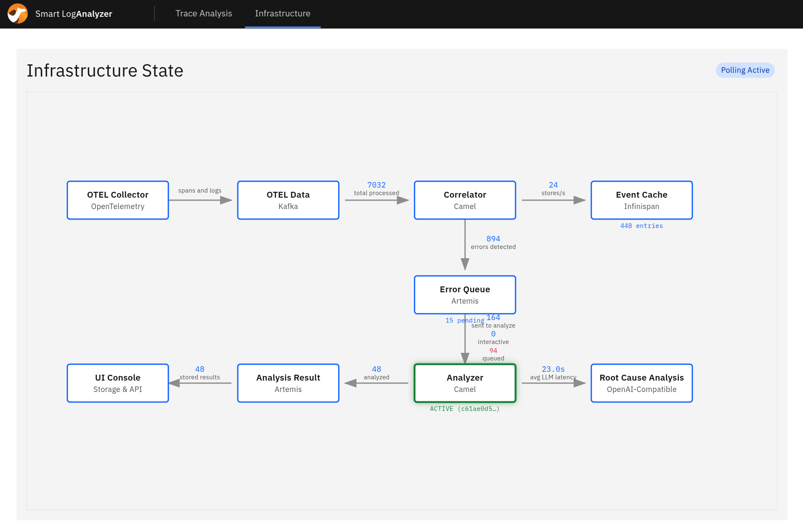
Task: Click the 'errors detected' edge label
Action: [x=493, y=247]
